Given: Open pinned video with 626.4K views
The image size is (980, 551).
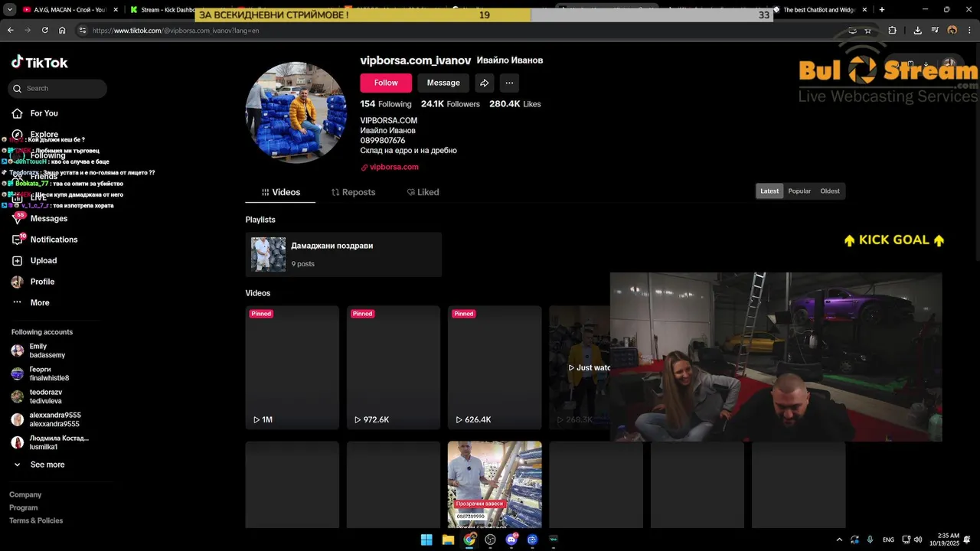Looking at the screenshot, I should click(495, 368).
